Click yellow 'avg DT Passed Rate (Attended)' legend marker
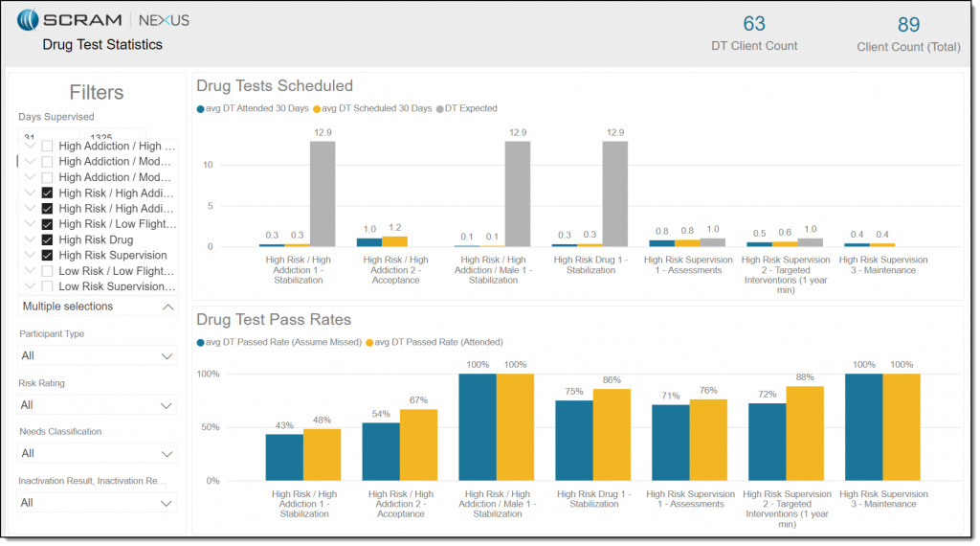 (368, 342)
